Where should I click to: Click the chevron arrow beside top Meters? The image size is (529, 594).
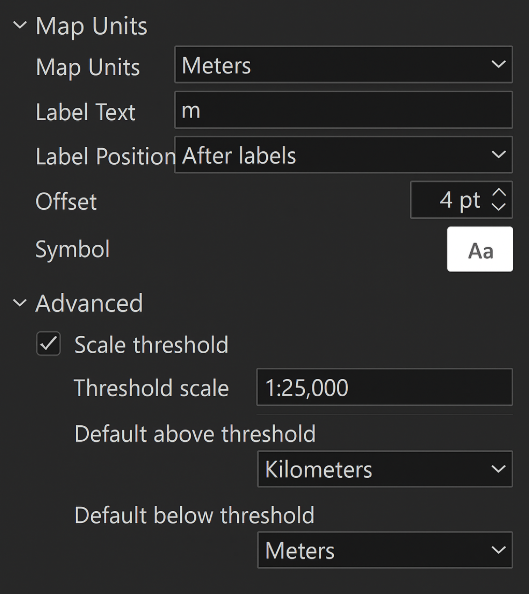(x=498, y=64)
